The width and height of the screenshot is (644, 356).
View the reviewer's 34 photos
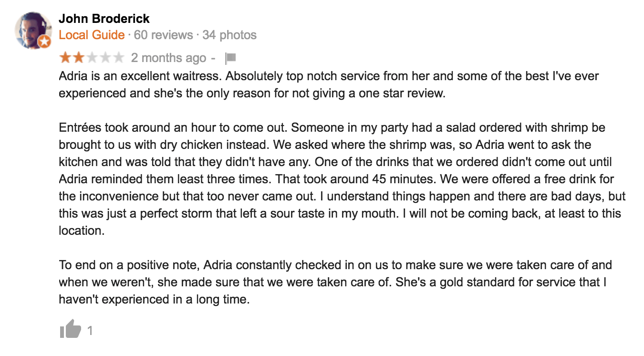(229, 35)
